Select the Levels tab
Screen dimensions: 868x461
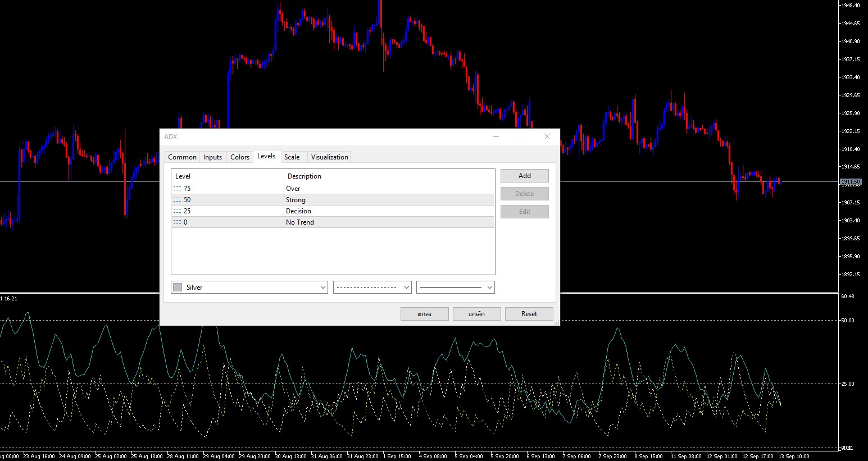pyautogui.click(x=266, y=156)
